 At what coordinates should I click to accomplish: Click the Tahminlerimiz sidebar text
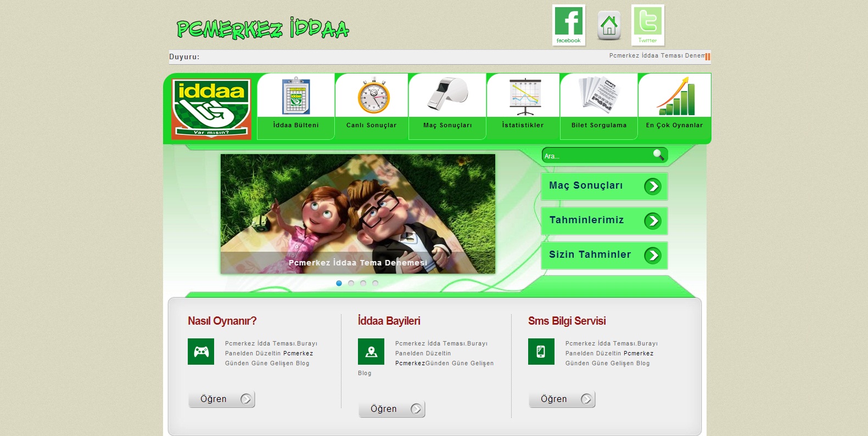pos(586,220)
